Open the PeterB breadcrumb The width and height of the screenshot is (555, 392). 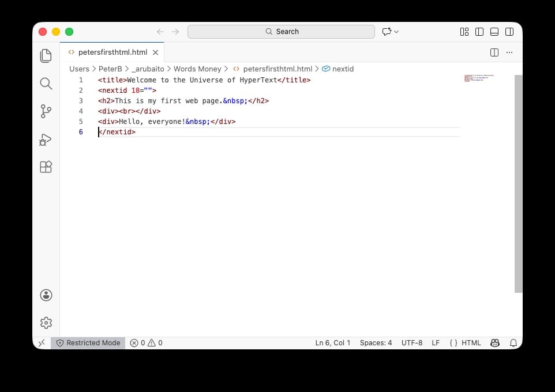point(110,69)
